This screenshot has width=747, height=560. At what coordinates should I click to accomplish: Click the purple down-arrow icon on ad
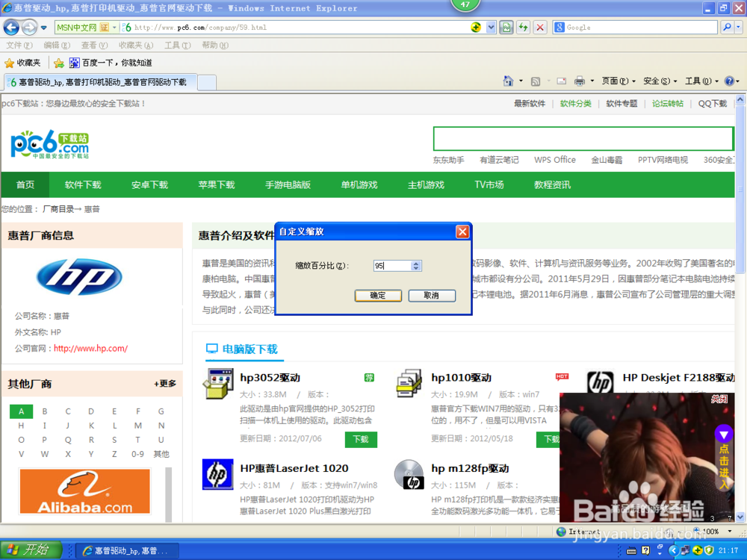click(724, 435)
